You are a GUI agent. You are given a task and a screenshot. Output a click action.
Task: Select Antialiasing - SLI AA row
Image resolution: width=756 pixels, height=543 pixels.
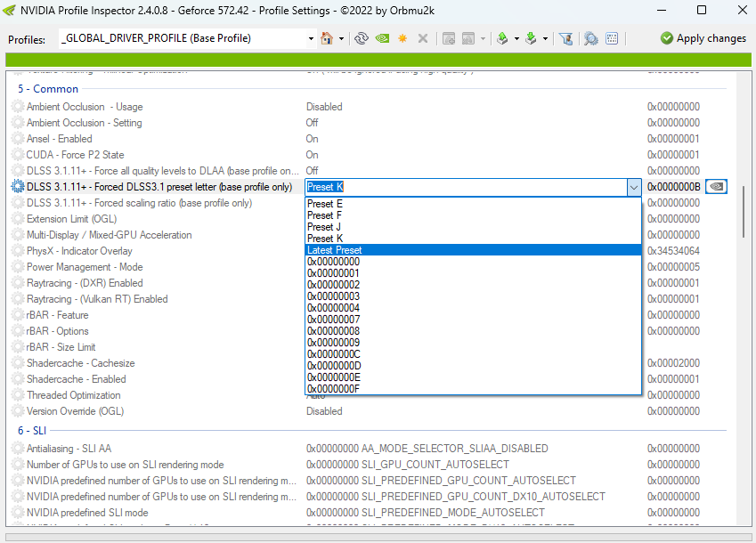tap(367, 448)
